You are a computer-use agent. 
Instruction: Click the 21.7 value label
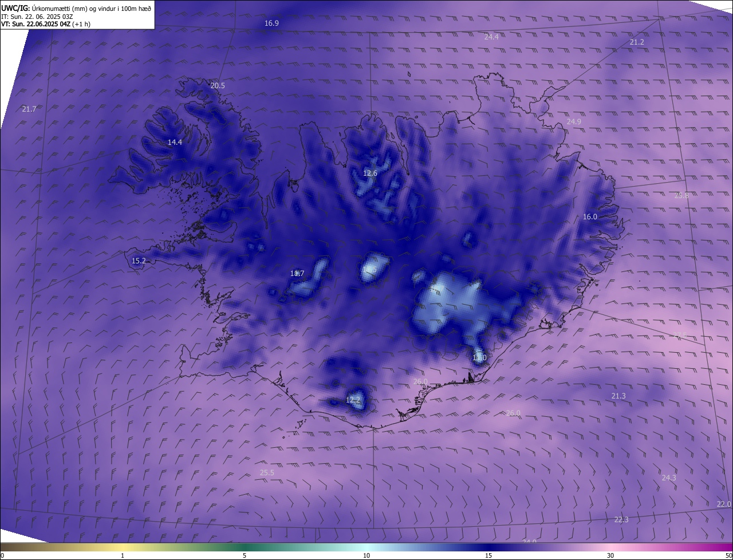[29, 109]
